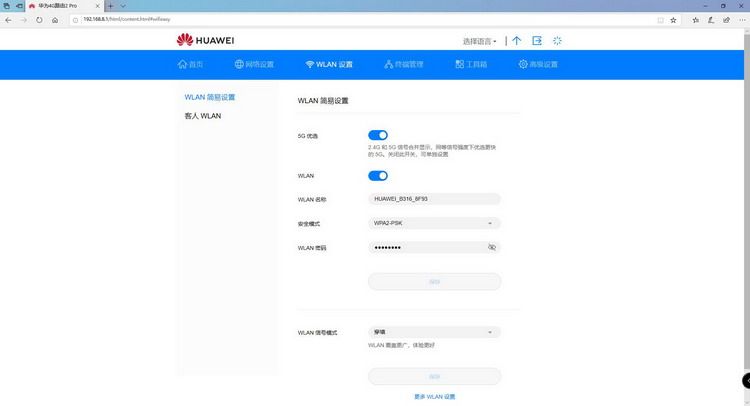Image resolution: width=750 pixels, height=406 pixels.
Task: Open the WPA2-PSK security mode dropdown
Action: pos(434,223)
